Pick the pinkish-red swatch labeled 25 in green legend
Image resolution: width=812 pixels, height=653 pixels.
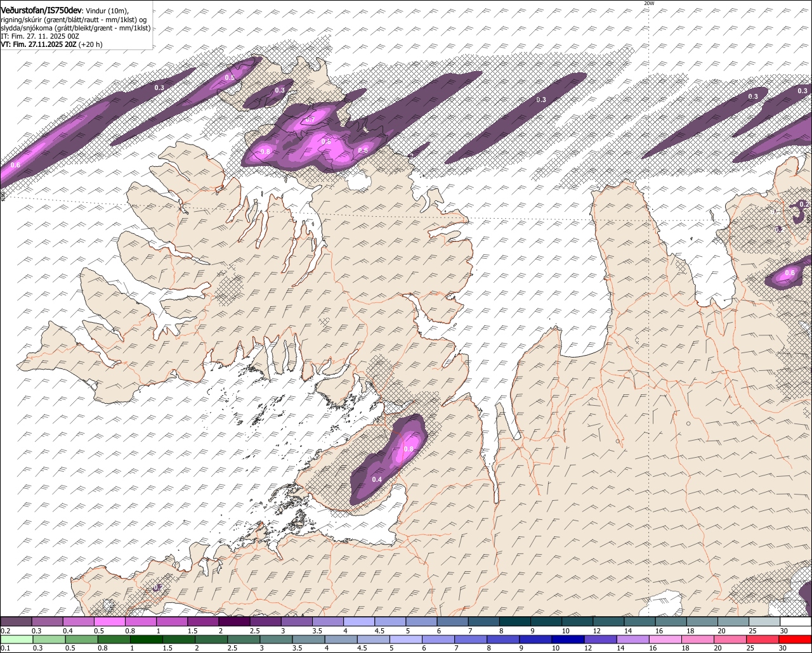coord(763,640)
